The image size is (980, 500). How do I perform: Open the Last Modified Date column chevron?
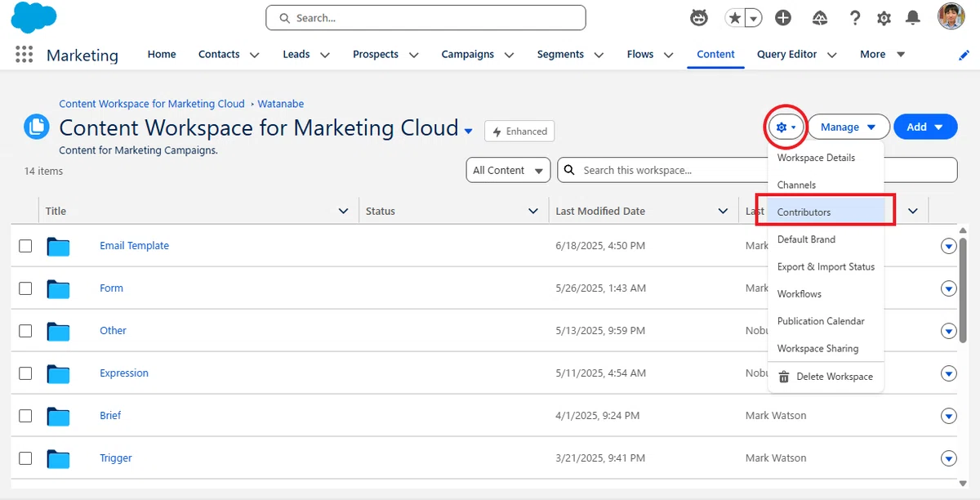click(x=723, y=211)
